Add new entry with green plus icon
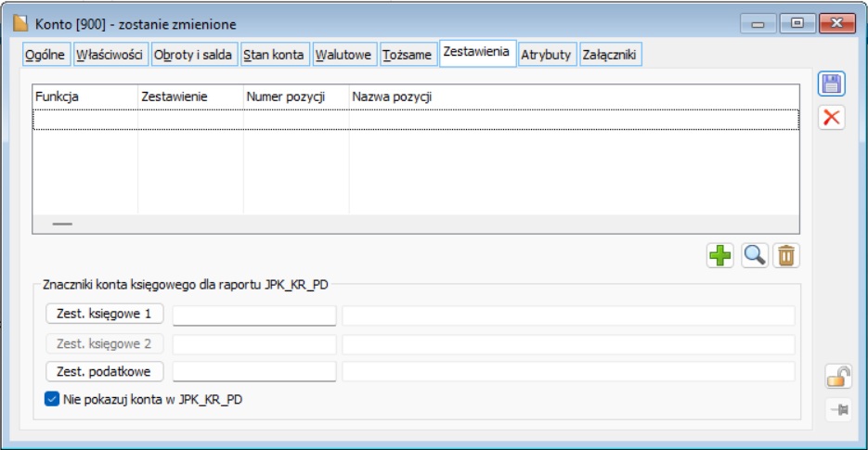868x450 pixels. click(719, 255)
